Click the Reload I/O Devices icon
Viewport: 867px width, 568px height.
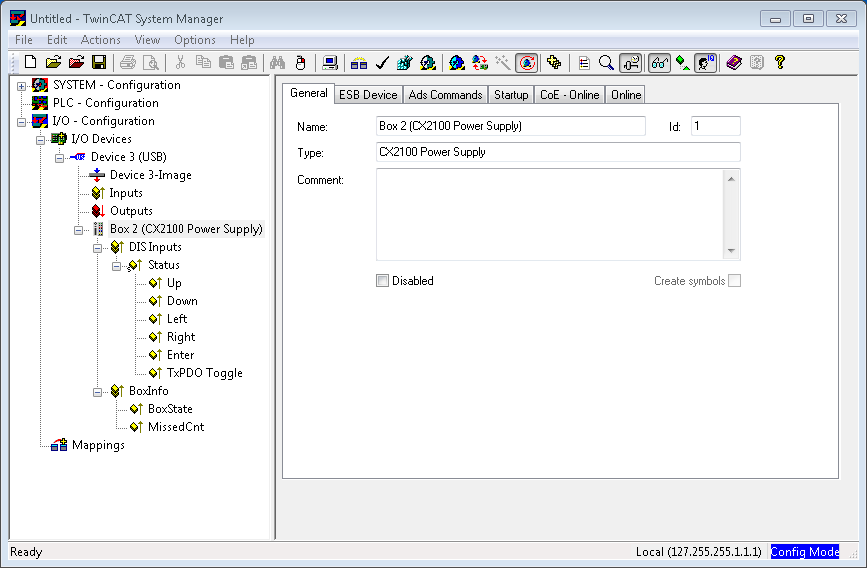point(479,62)
